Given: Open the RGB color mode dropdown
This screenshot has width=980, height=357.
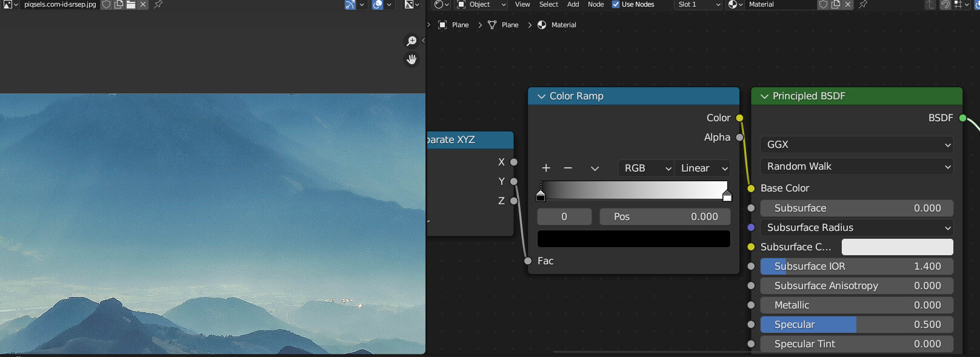Looking at the screenshot, I should 646,168.
